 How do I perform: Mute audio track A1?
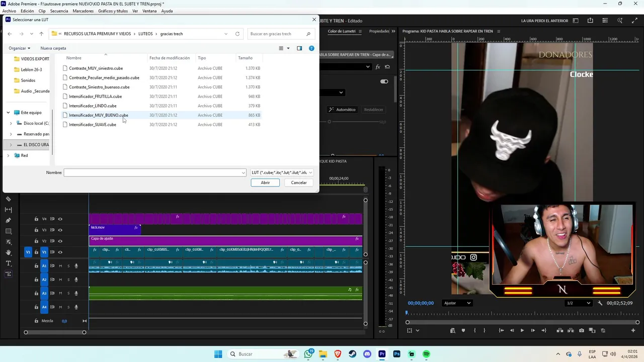(x=60, y=266)
